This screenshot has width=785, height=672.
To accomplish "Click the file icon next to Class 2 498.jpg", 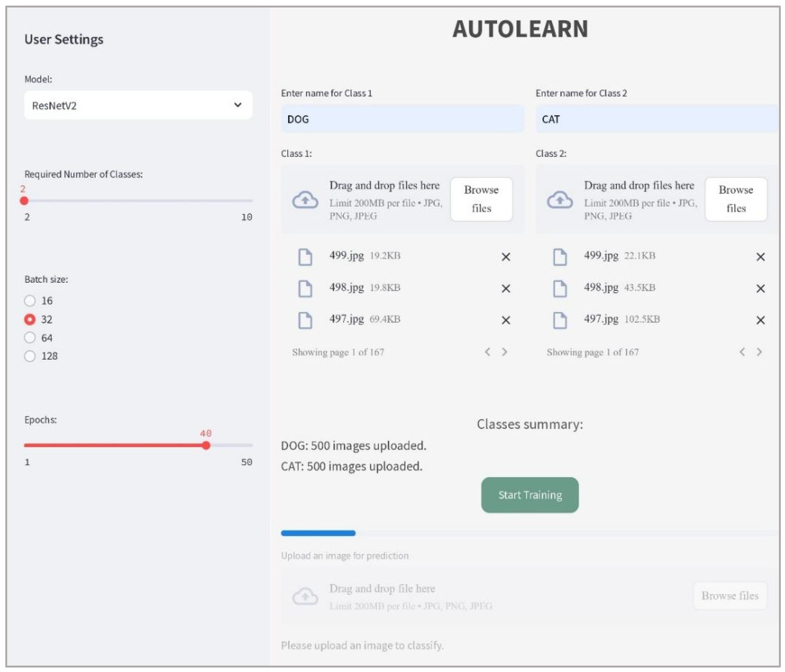I will coord(560,289).
